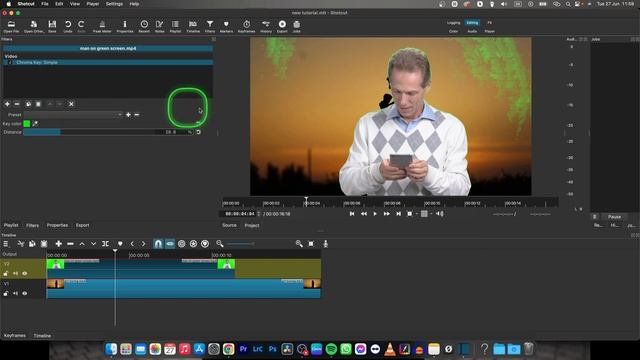Lock track V2
The width and height of the screenshot is (640, 360).
click(x=6, y=273)
